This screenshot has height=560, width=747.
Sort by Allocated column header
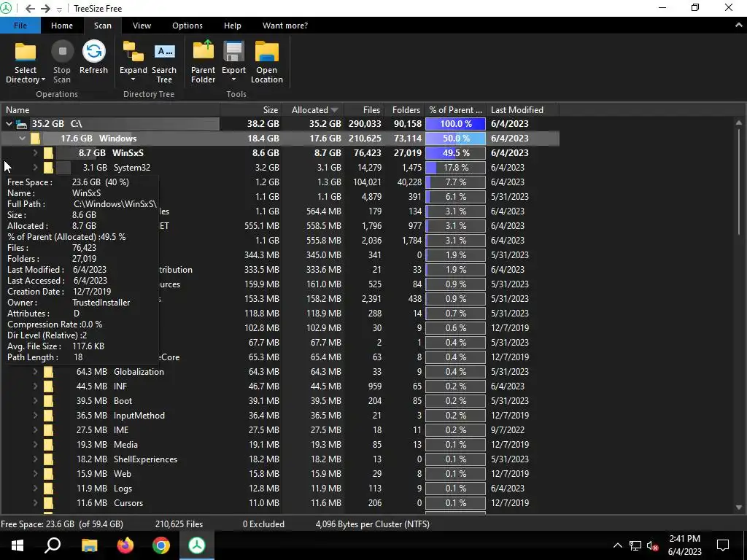pos(313,110)
